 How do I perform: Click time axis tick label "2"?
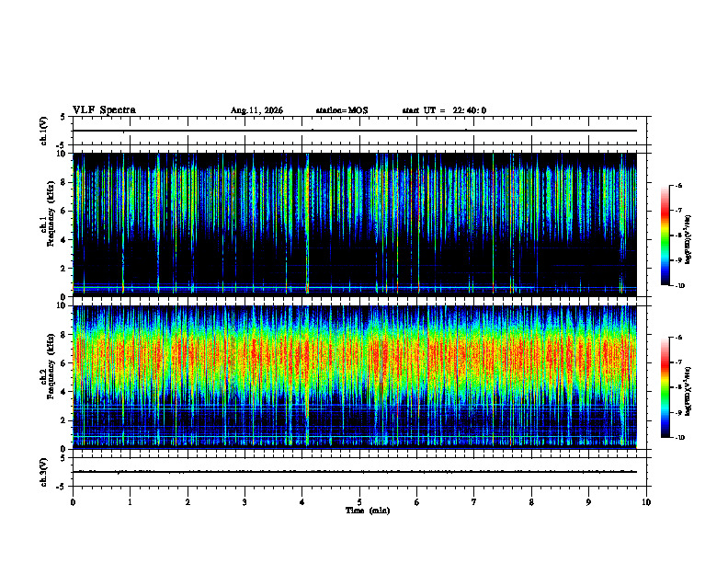pos(188,502)
